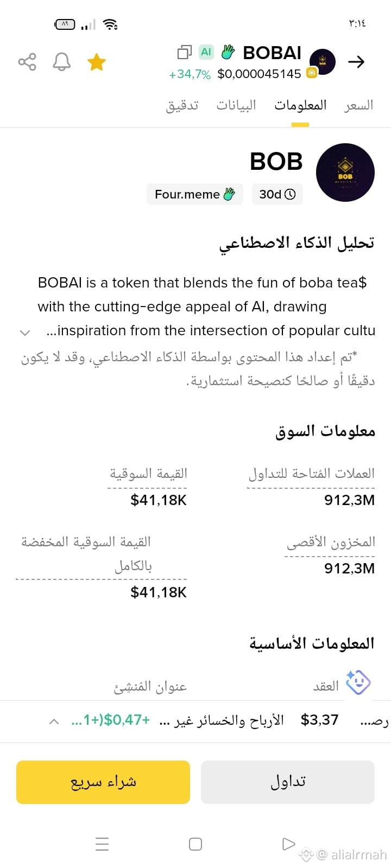
Task: Go back using arrow icon
Action: tap(356, 62)
